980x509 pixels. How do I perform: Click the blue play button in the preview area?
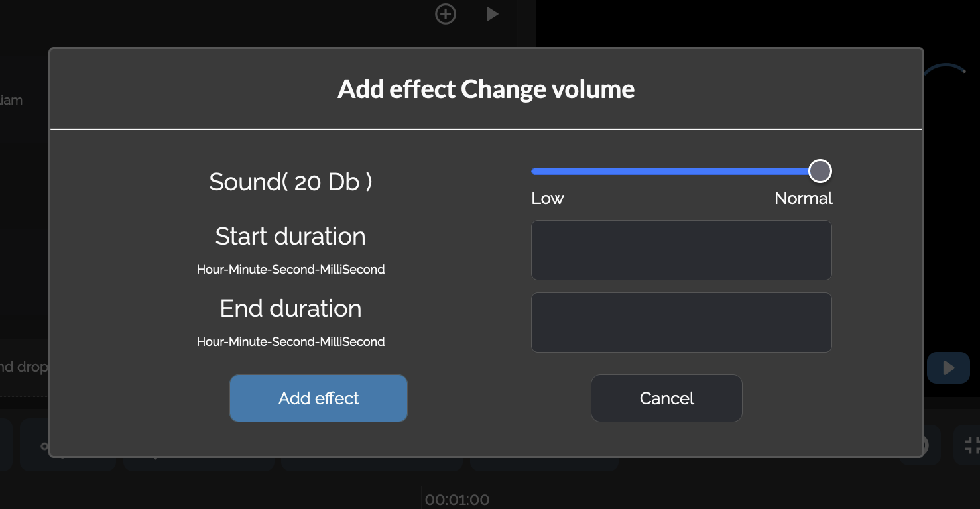[948, 368]
